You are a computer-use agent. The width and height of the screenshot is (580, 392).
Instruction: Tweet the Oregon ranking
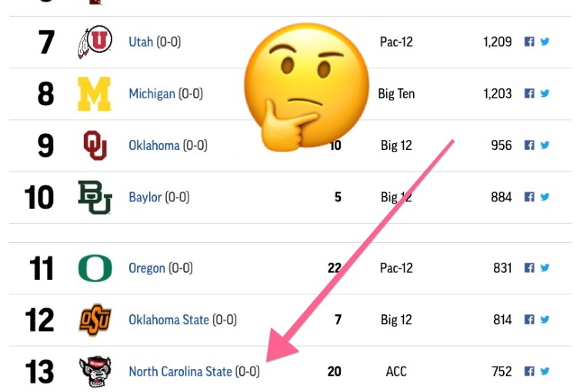[x=545, y=267]
